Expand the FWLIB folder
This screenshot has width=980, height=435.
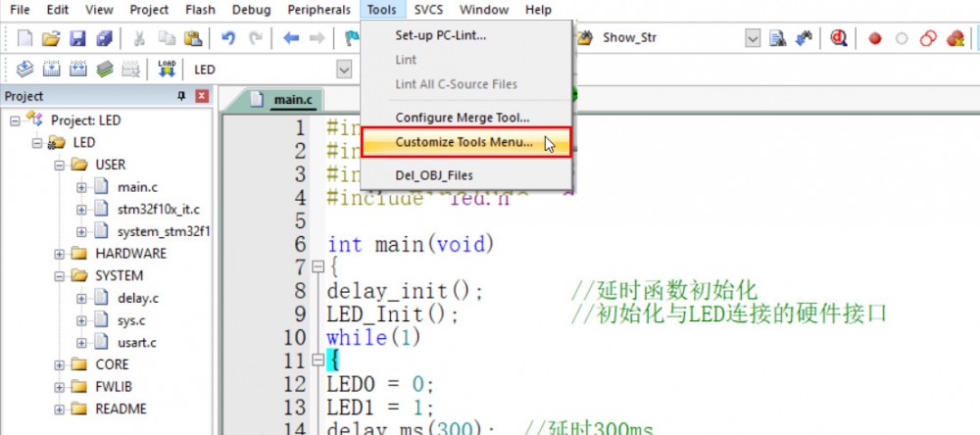60,387
